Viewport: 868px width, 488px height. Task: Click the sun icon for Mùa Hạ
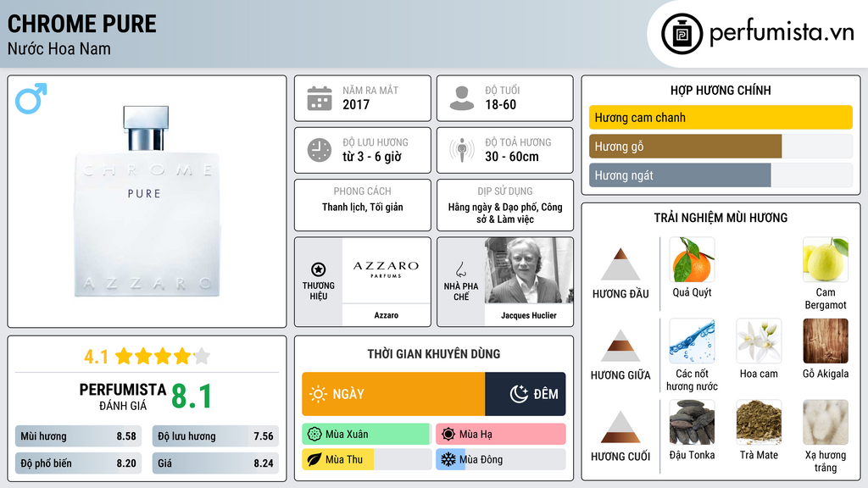(448, 435)
